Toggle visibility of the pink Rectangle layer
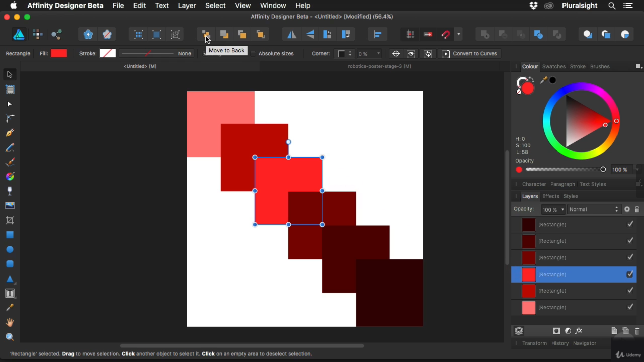 pos(630,307)
